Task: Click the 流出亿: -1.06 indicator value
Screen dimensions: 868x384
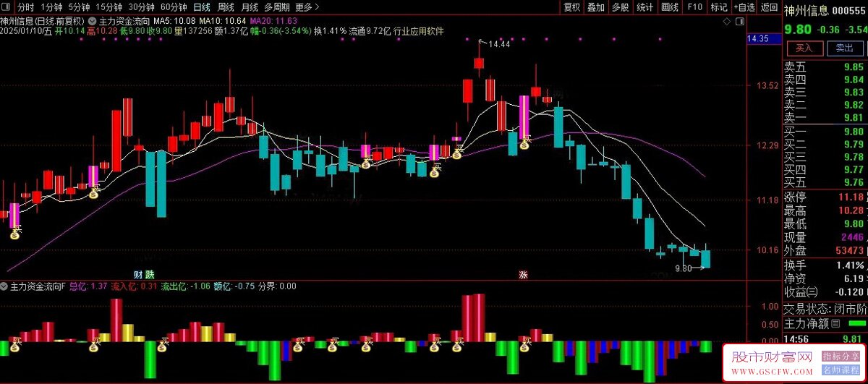Action: click(x=185, y=286)
